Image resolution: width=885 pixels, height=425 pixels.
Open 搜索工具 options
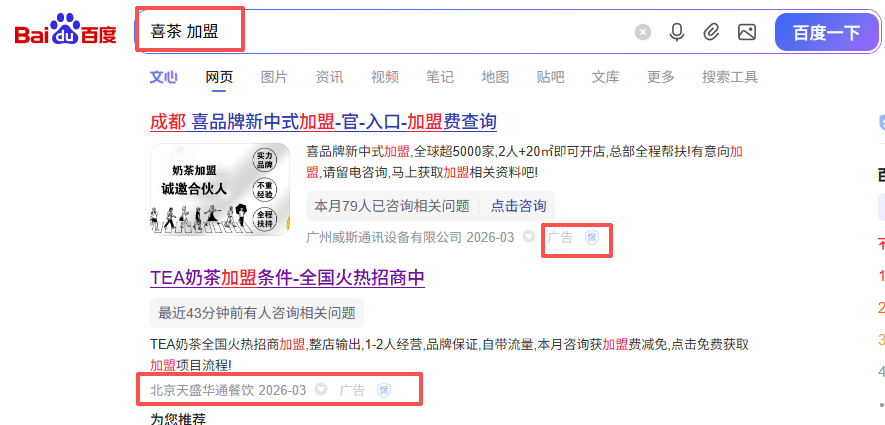click(730, 77)
